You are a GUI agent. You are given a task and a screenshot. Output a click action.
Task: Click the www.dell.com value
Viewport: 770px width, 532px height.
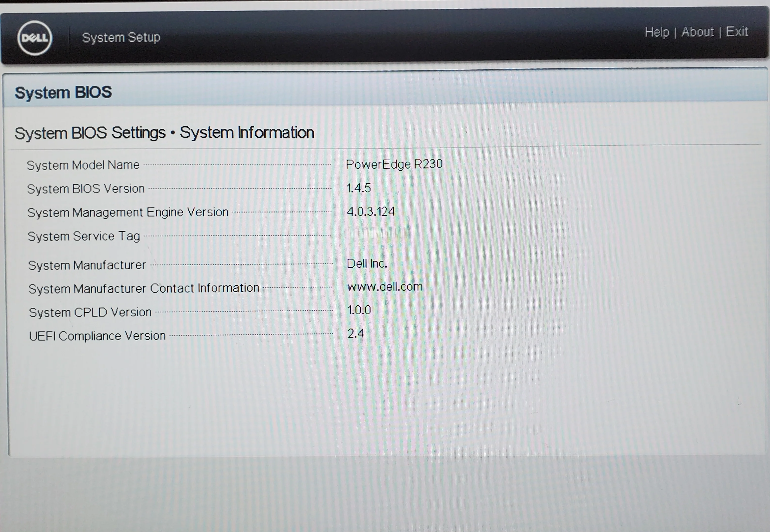pyautogui.click(x=385, y=287)
